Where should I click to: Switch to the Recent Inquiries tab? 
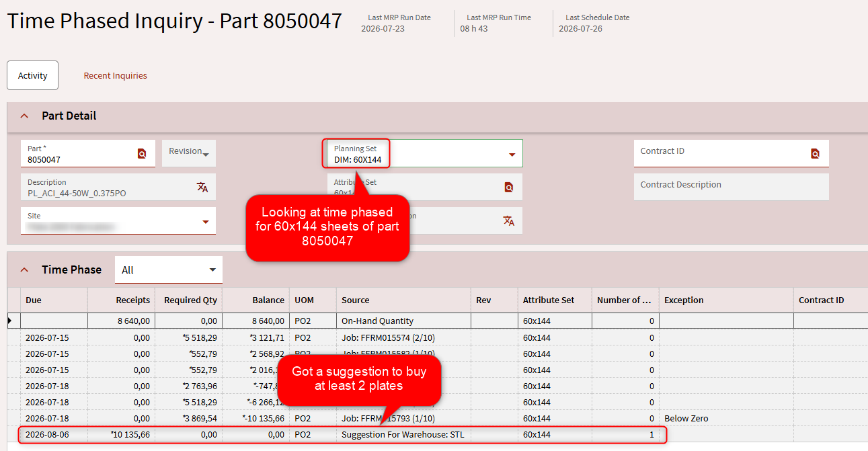point(115,75)
